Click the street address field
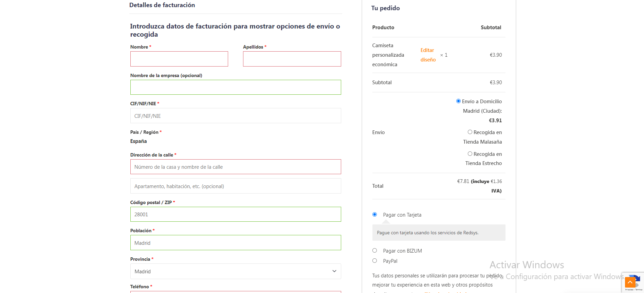Screen dimensions: 644x293 [235, 167]
